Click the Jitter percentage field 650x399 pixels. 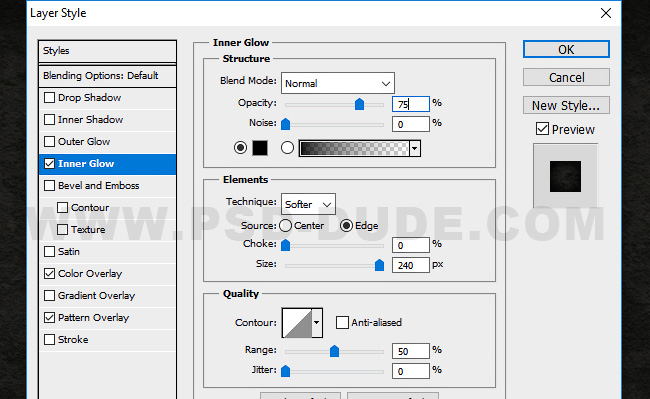411,371
